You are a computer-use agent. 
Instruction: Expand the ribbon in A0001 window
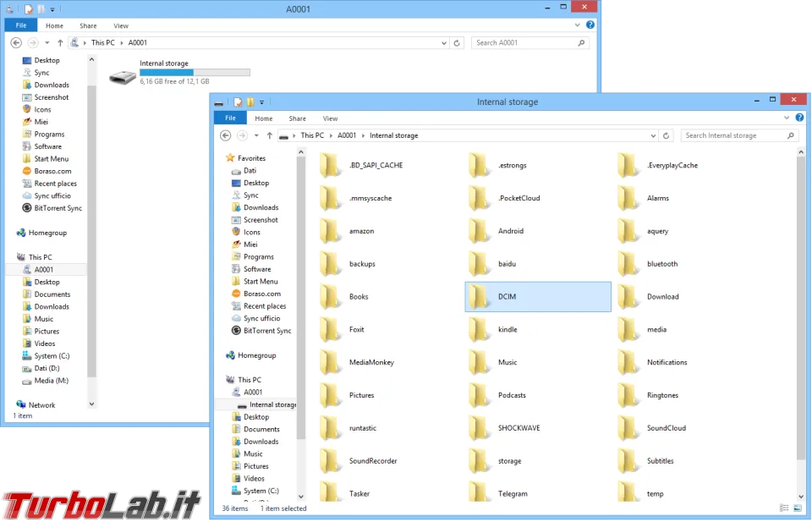(578, 25)
